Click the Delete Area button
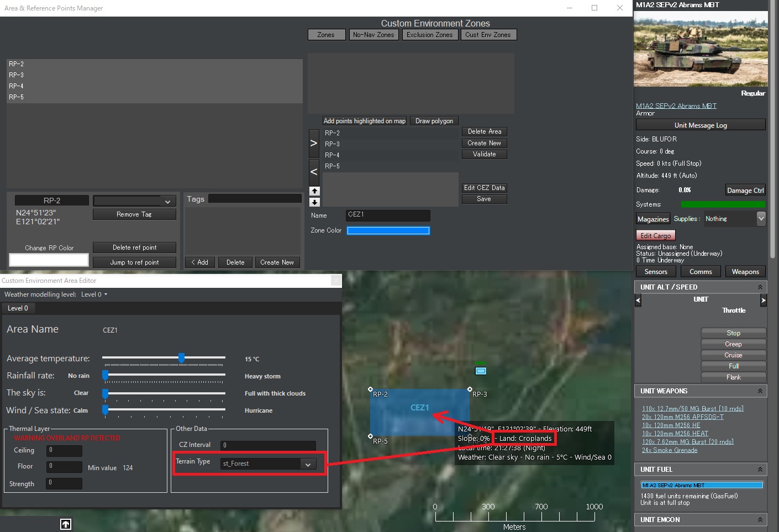Viewport: 779px width, 532px height. [x=485, y=131]
